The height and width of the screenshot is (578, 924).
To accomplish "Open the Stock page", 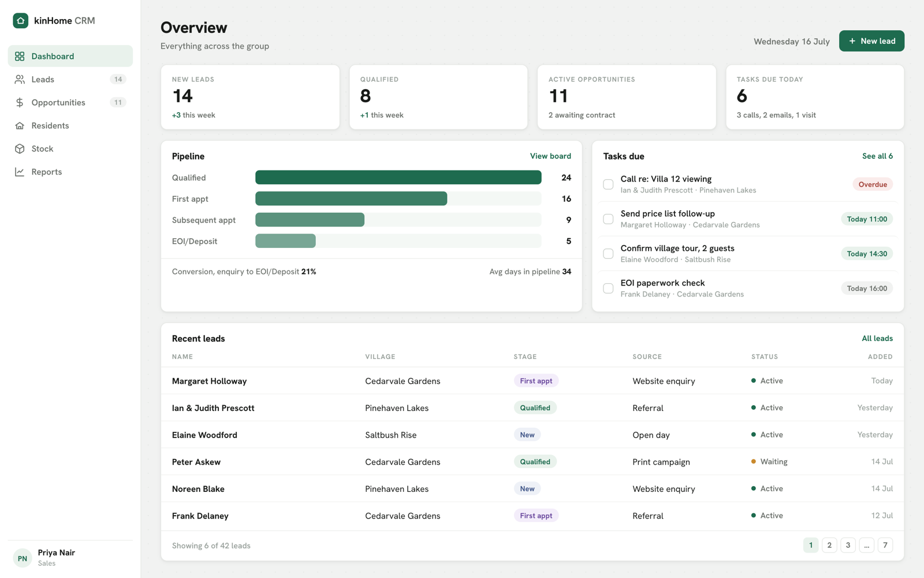I will coord(70,149).
